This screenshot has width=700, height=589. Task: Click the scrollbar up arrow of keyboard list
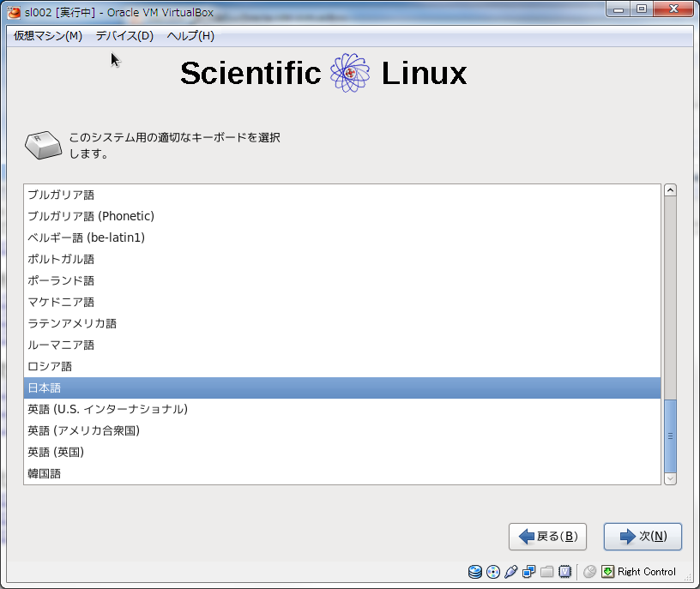[670, 190]
